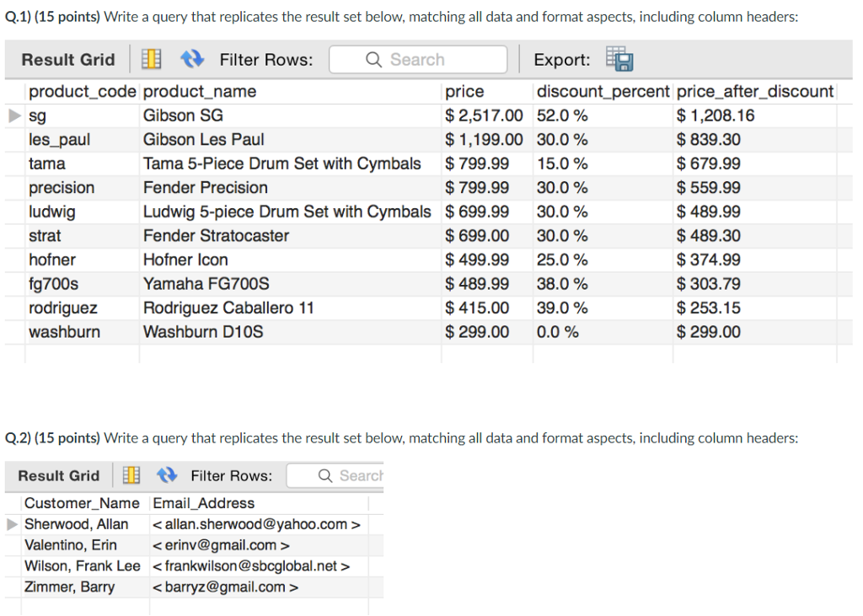The image size is (863, 616).
Task: Refresh the Q.2 result grid
Action: (166, 475)
